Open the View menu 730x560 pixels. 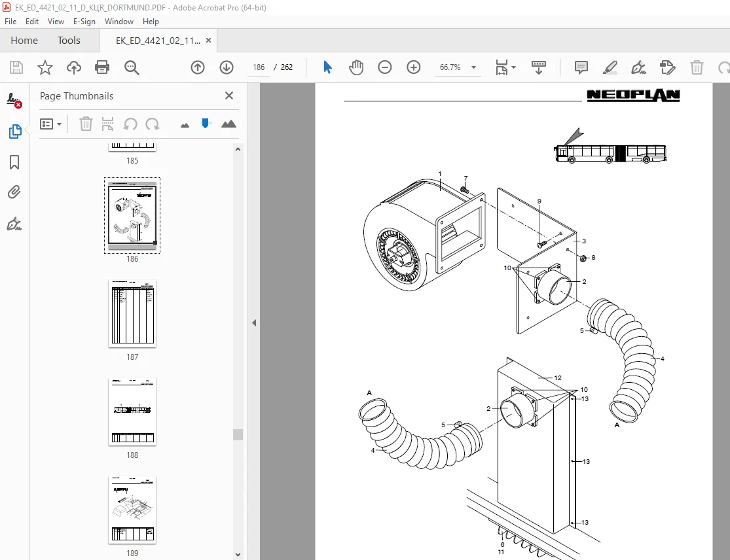tap(56, 22)
